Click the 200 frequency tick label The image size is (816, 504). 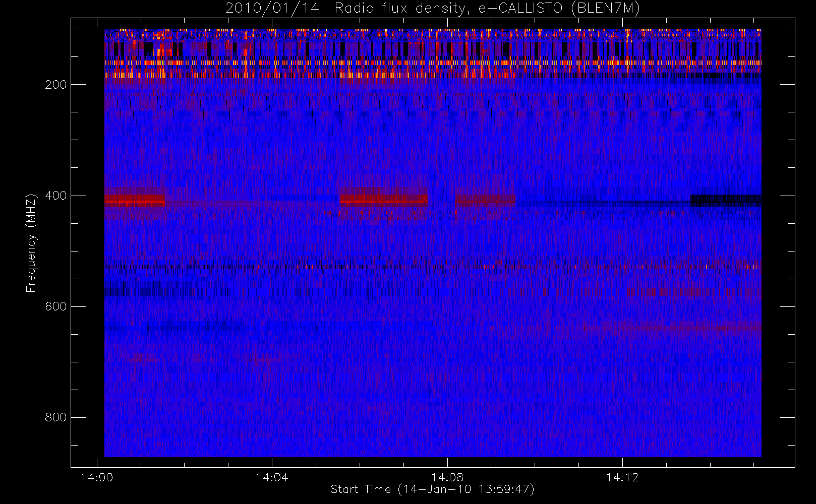55,85
